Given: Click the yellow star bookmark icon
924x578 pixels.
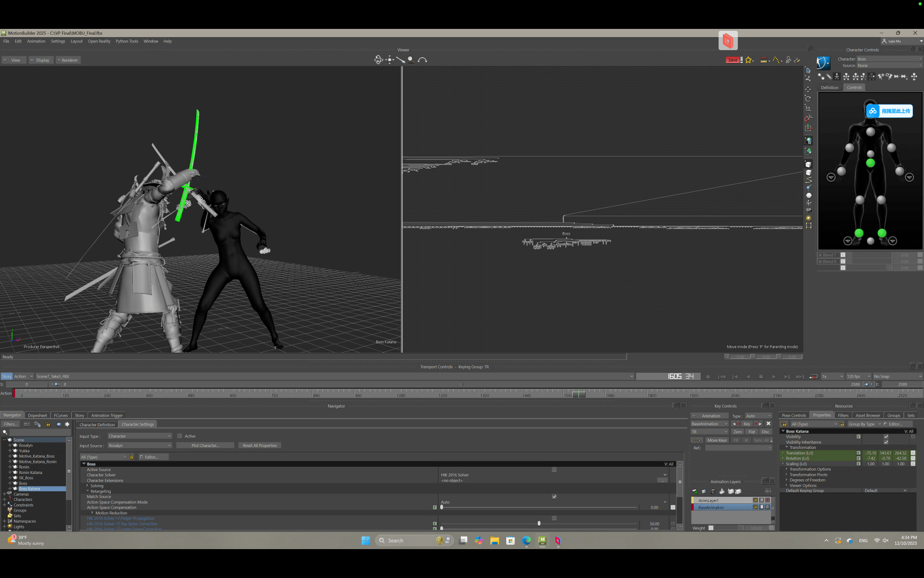Looking at the screenshot, I should [749, 60].
